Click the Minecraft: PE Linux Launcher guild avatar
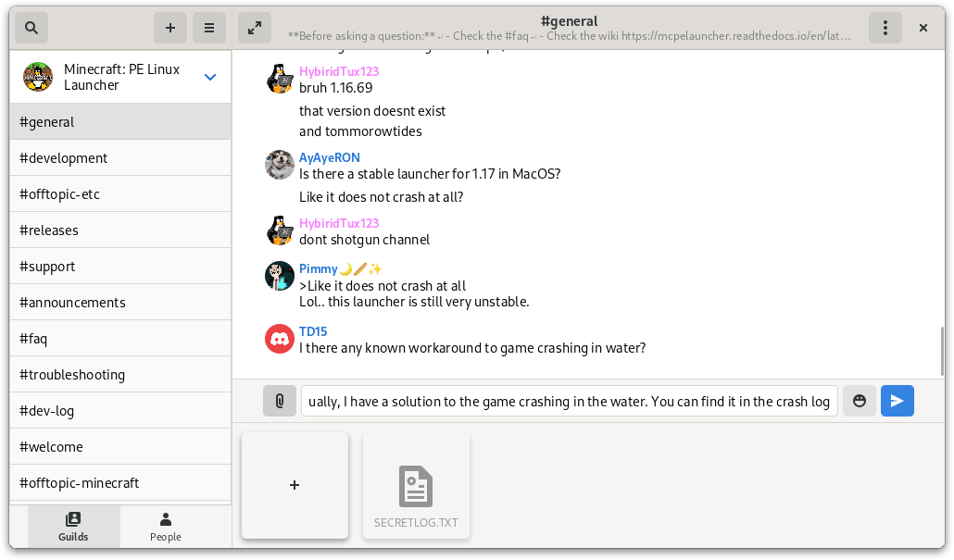 pyautogui.click(x=38, y=77)
